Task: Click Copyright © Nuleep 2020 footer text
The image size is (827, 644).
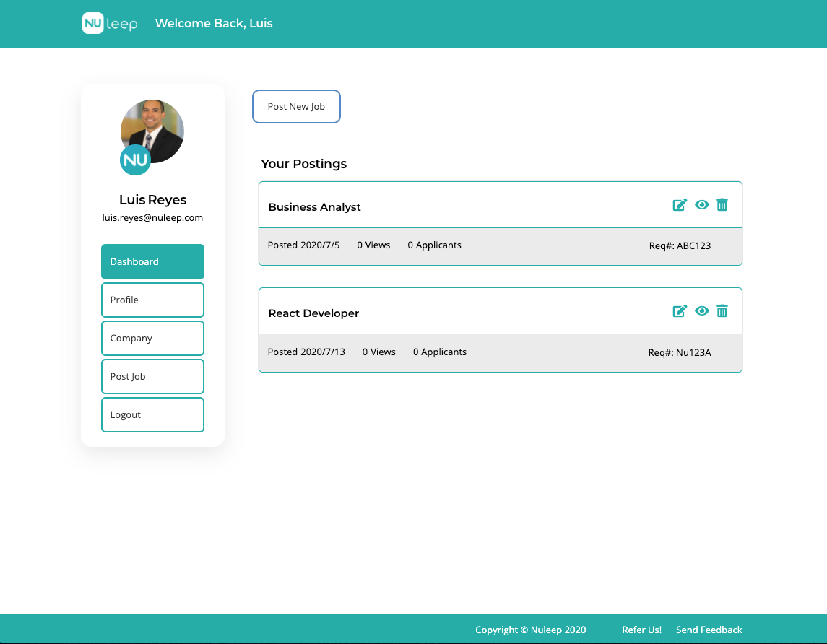Action: [x=531, y=630]
